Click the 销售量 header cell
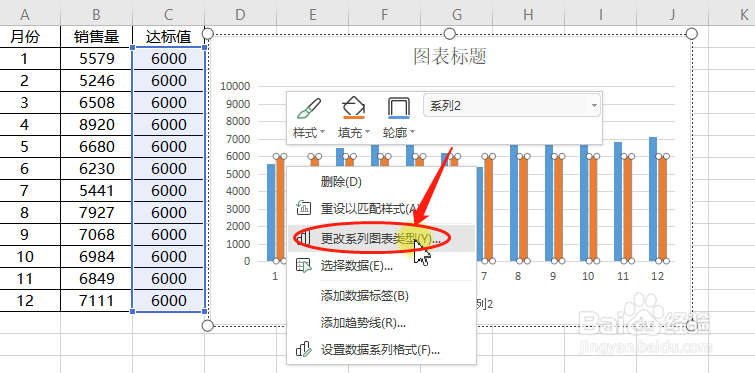Screen dimensions: 755x373 coord(96,37)
